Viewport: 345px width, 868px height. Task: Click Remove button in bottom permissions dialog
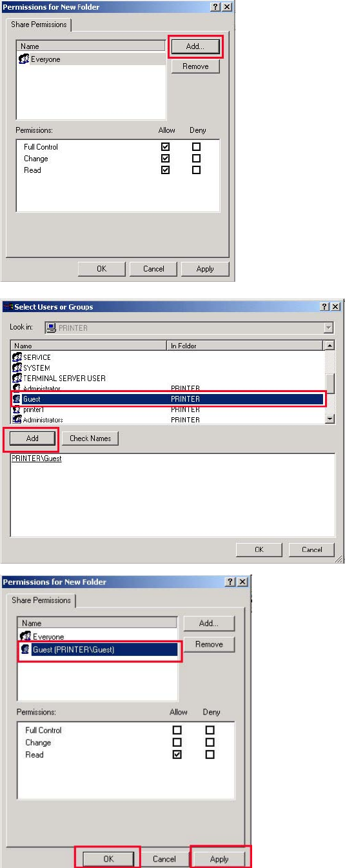coord(209,644)
